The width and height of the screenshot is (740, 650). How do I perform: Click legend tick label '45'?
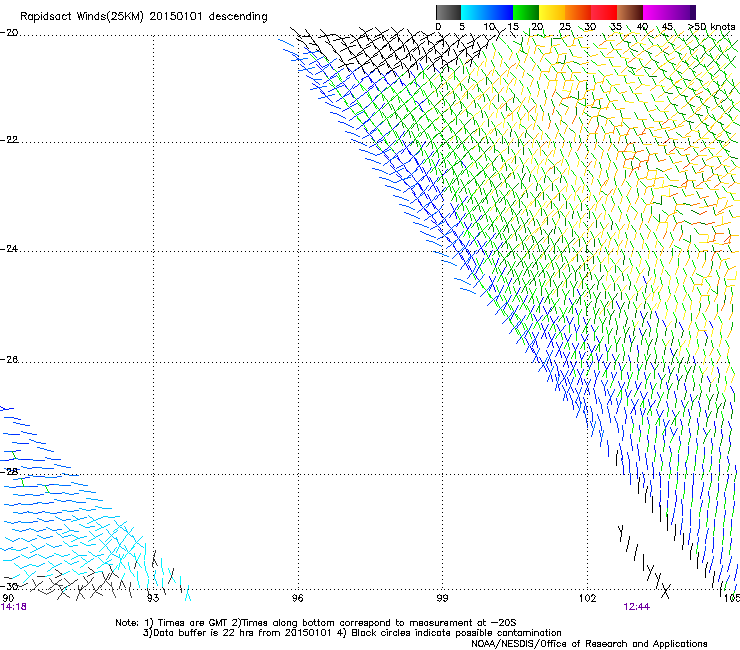(x=667, y=27)
